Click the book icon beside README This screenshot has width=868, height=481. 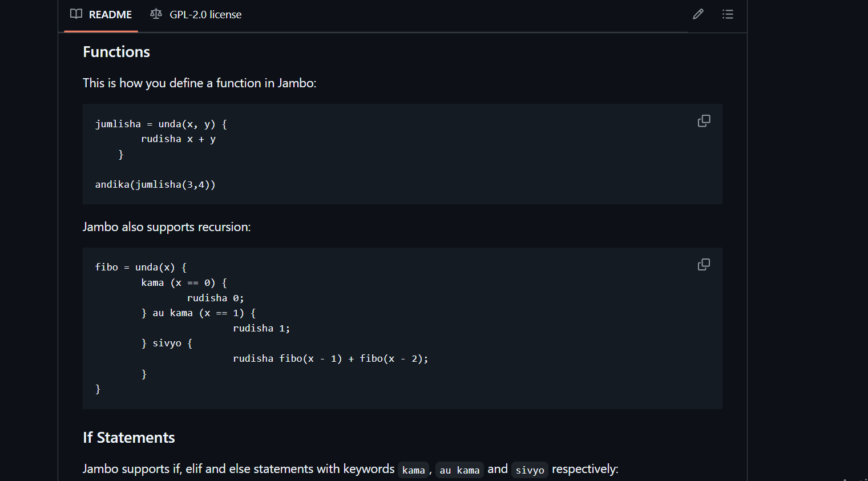point(76,14)
